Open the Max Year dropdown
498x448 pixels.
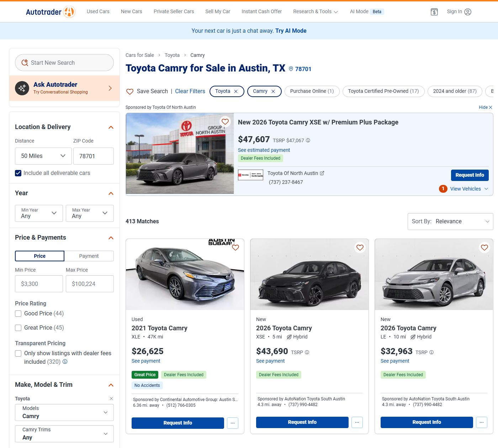(x=90, y=213)
